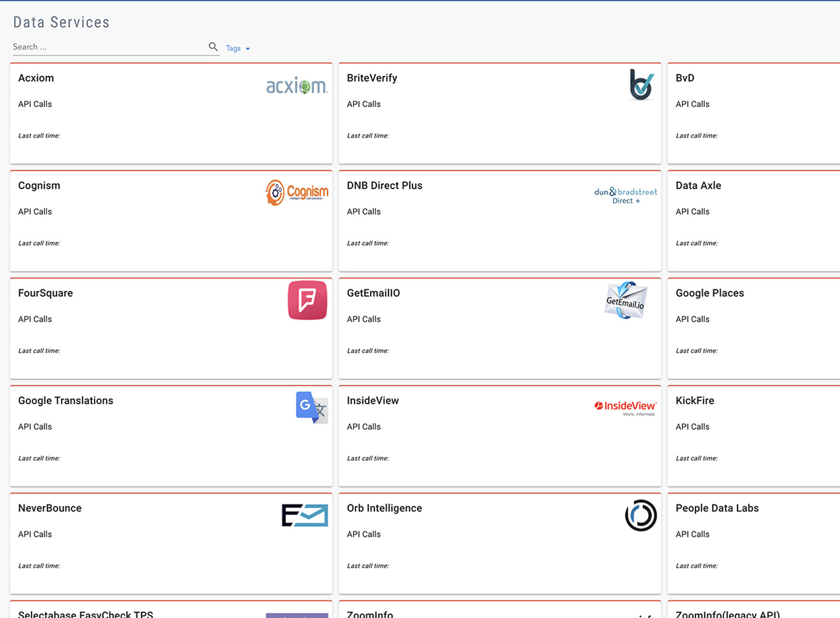The width and height of the screenshot is (840, 618).
Task: Click the search magnifier icon
Action: [213, 46]
